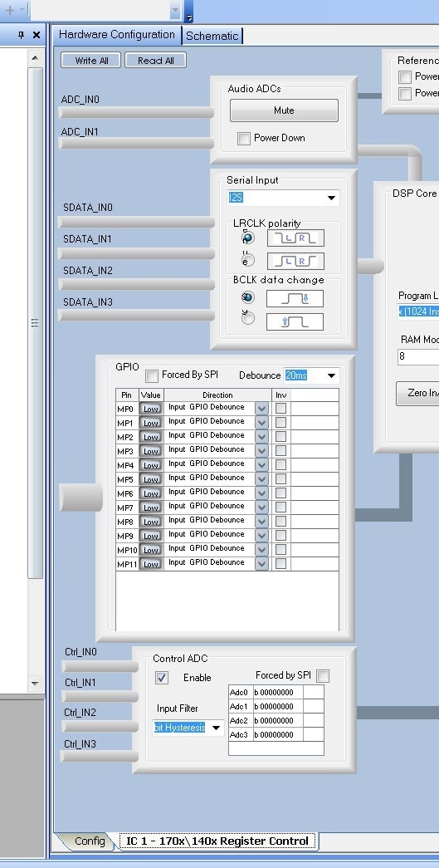Toggle MP10 Value Low button
This screenshot has height=868, width=439.
[151, 550]
